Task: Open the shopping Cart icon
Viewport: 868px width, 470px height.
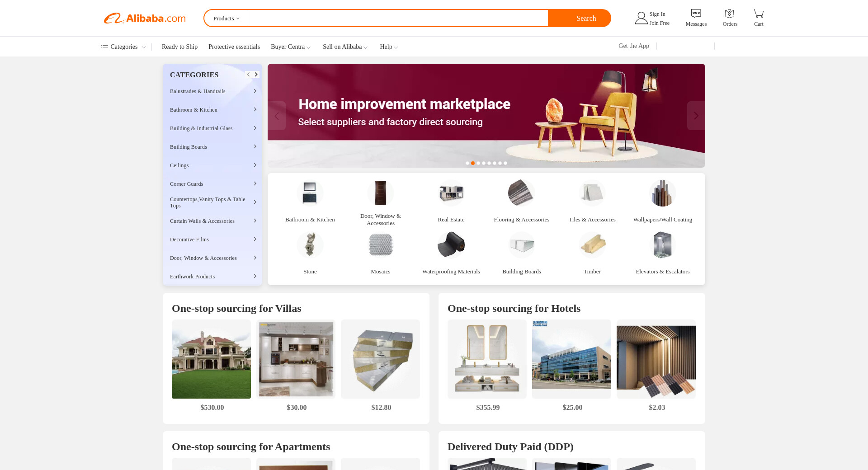Action: 759,14
